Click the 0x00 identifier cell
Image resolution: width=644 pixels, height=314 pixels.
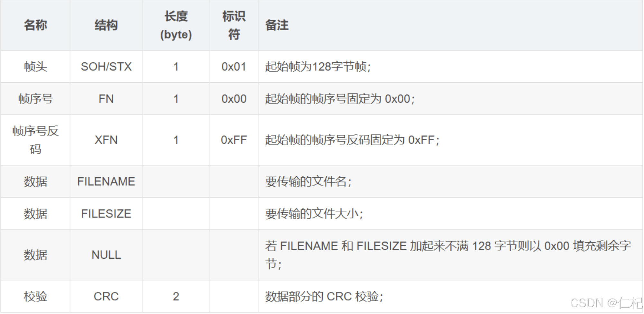coord(234,99)
